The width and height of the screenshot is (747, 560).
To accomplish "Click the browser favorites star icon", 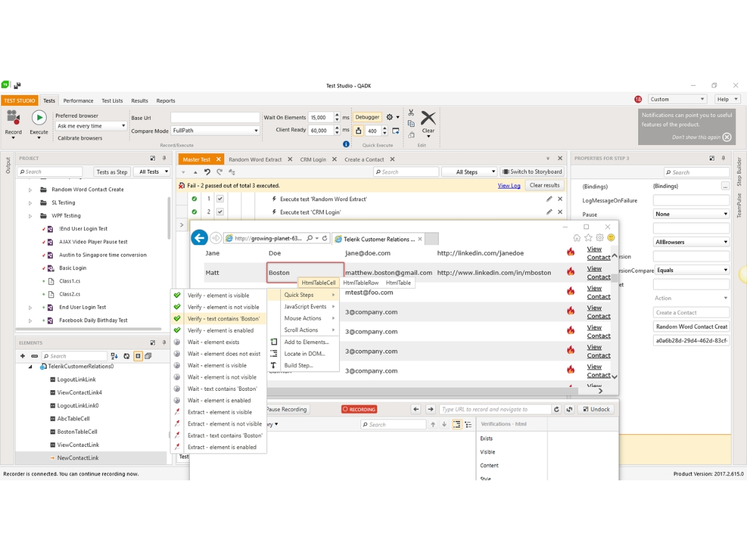I will [x=588, y=238].
